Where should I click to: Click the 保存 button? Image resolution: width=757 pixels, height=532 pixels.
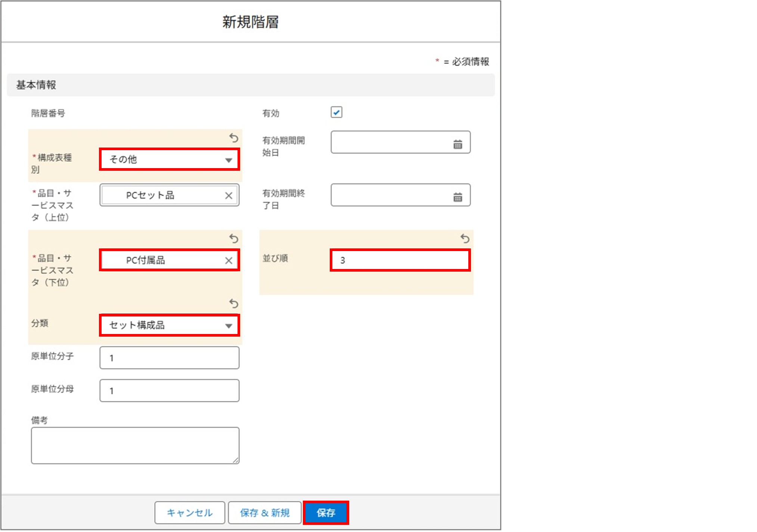coord(326,513)
